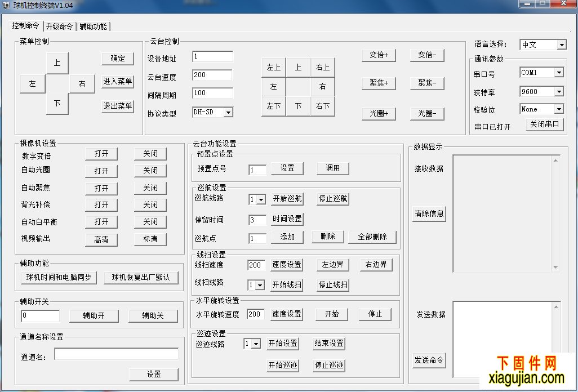Zoom in with 变倍+ button
This screenshot has height=392, width=578.
click(379, 55)
